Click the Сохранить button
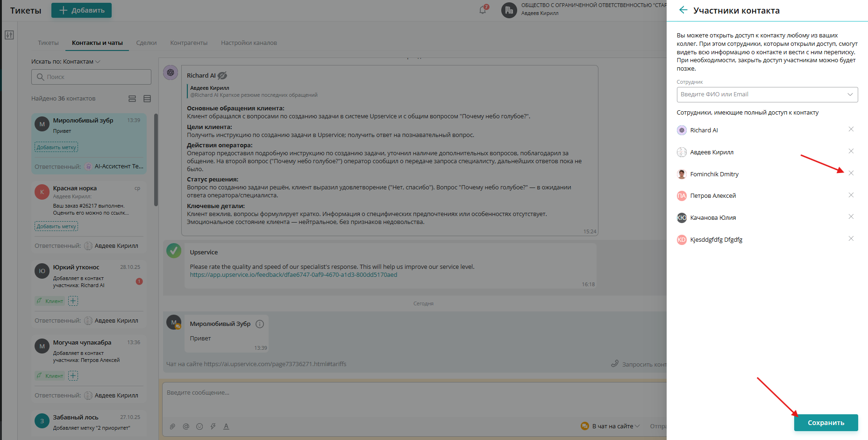868x440 pixels. coord(826,423)
